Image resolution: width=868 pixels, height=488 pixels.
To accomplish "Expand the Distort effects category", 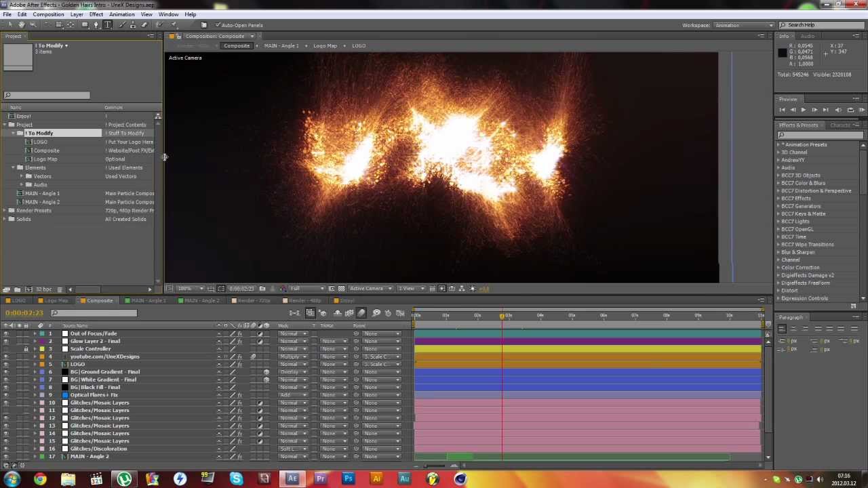I will [778, 290].
